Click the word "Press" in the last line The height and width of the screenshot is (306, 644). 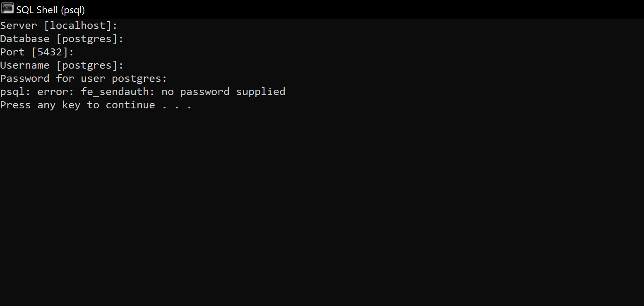tap(15, 105)
